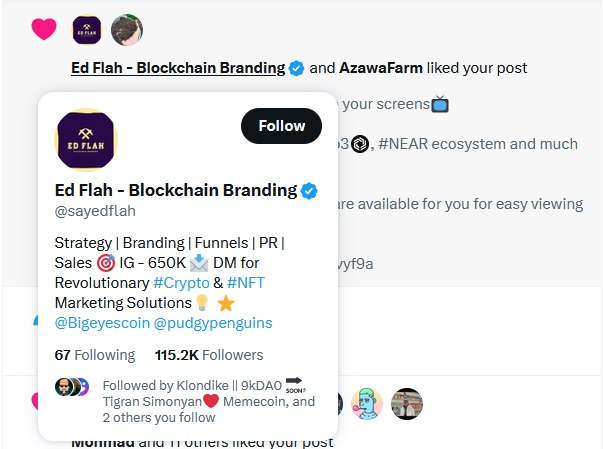
Task: Open the #NFT hashtag link
Action: tap(249, 282)
